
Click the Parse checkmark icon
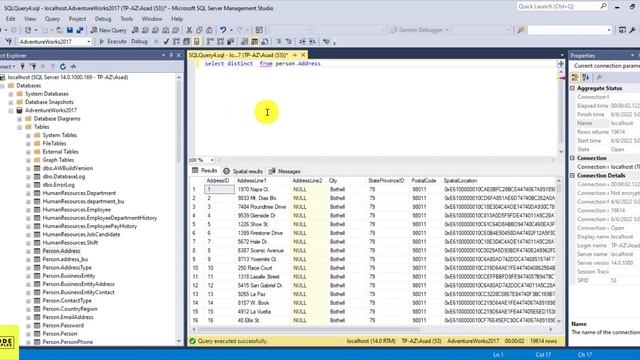coord(166,42)
